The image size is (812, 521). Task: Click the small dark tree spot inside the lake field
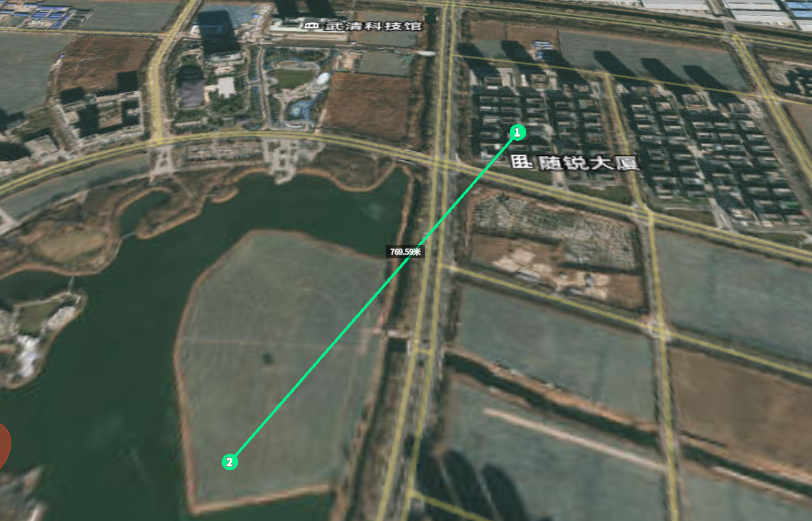(269, 359)
